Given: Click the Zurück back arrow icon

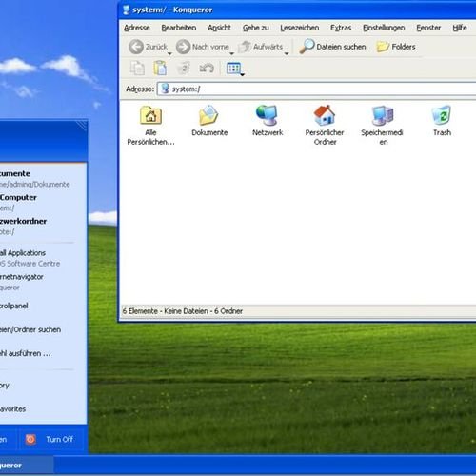Looking at the screenshot, I should pos(136,47).
